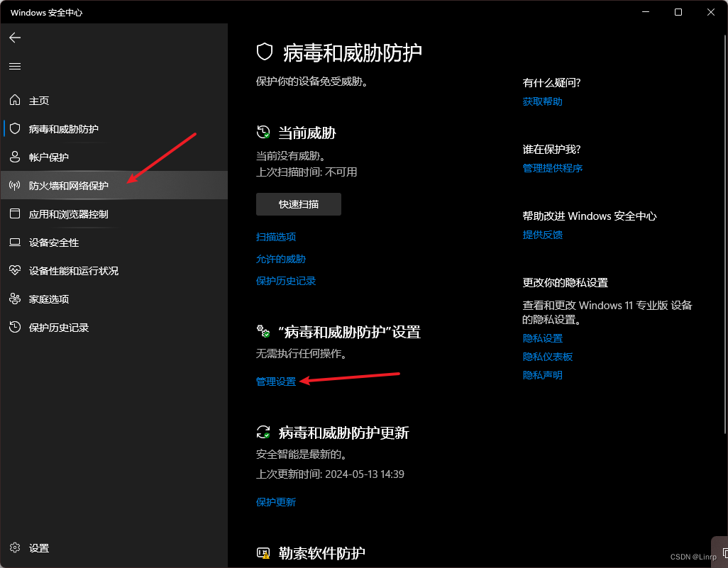Screen dimensions: 728x568
Task: Click 获取帮助 link
Action: point(542,101)
